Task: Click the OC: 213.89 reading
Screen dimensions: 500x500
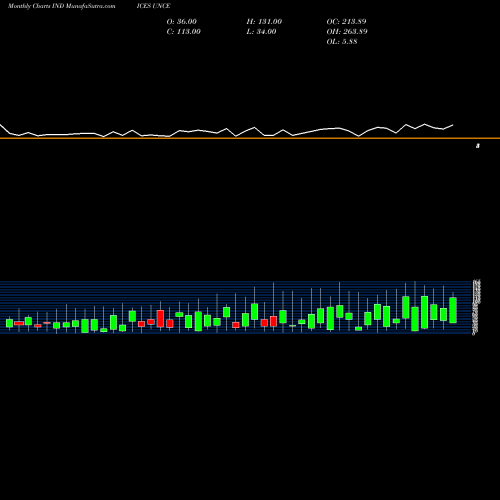Action: (346, 22)
